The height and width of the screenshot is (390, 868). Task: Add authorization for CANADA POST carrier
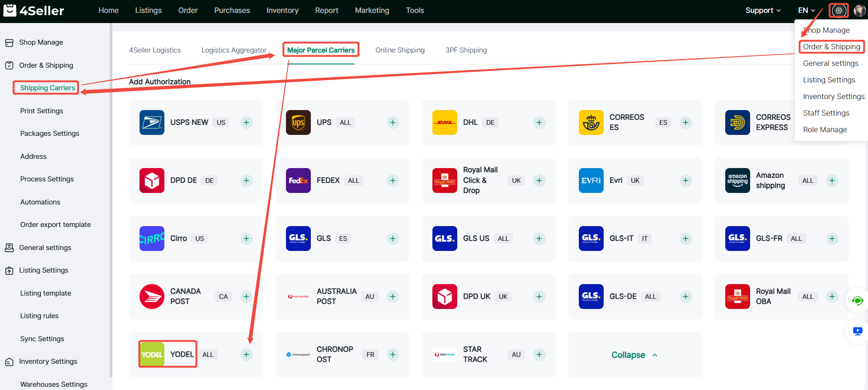coord(246,297)
